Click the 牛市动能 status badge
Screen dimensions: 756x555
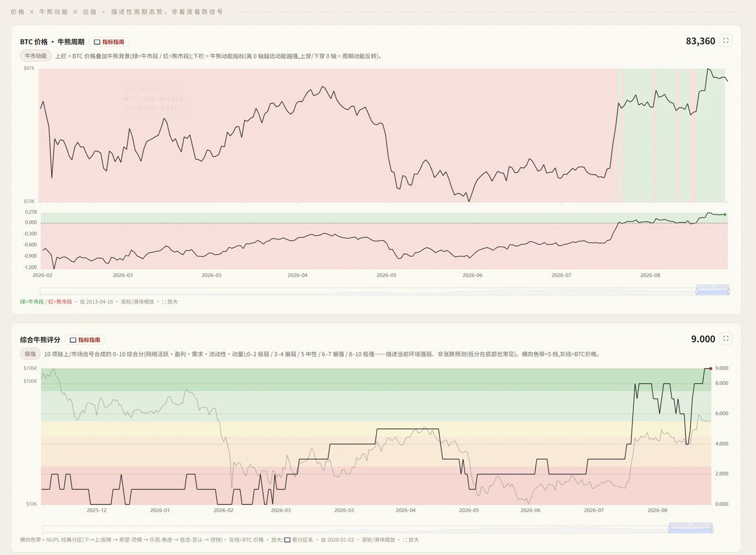36,55
